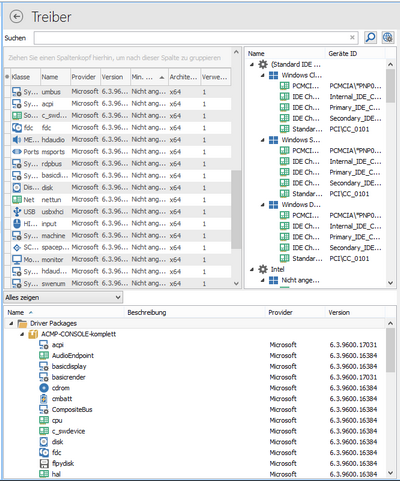Click the fdc floppy controller icon in driver grid
The width and height of the screenshot is (400, 481).
pos(17,128)
